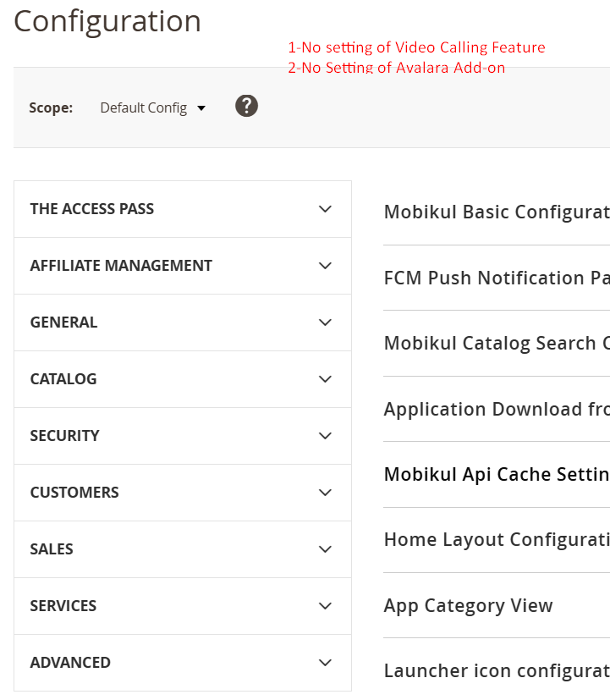Open Home Layout Configuration section
Viewport: 610px width, 700px height.
[x=497, y=540]
